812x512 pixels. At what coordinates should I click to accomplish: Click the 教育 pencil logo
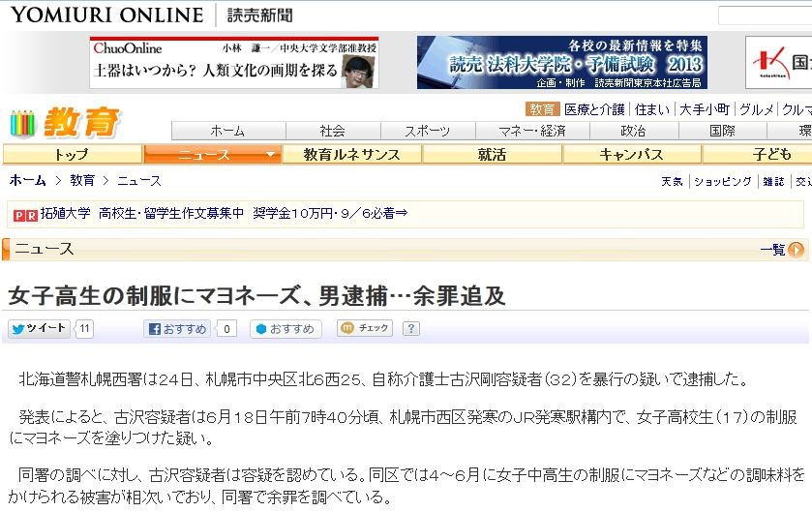coord(65,123)
